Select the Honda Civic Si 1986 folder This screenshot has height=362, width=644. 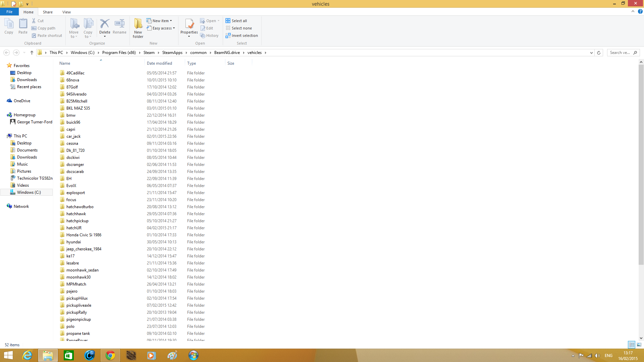(84, 235)
